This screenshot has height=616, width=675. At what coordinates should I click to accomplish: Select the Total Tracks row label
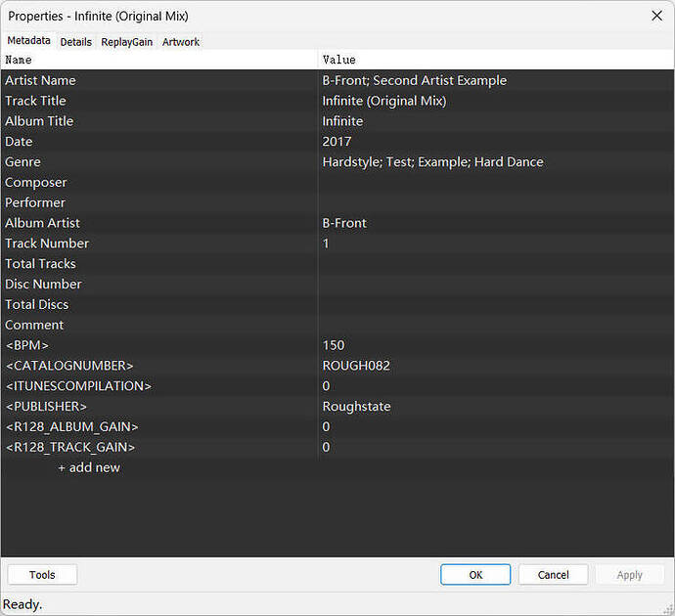coord(40,264)
